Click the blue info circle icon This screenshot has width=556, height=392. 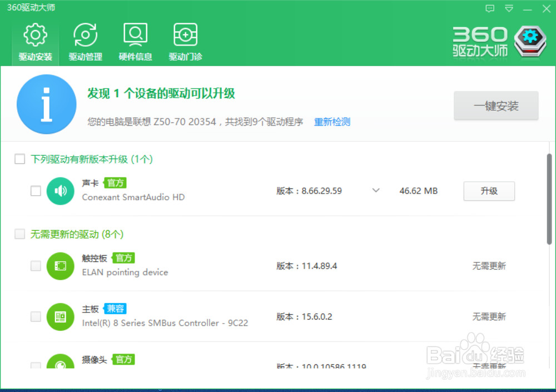click(46, 104)
